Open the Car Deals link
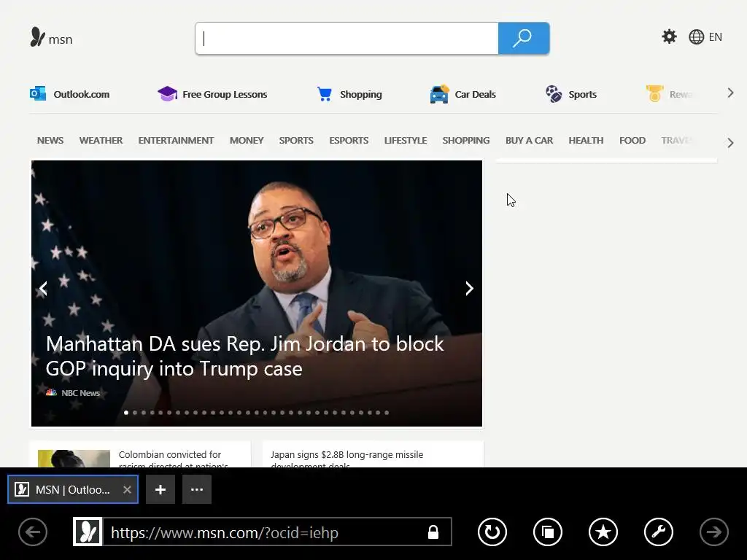 [476, 94]
